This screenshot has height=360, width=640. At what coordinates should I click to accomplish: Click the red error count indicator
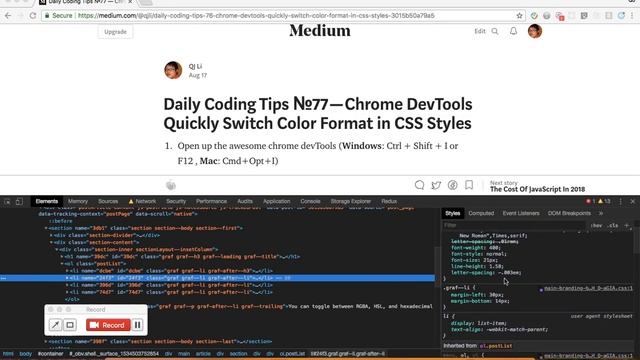590,201
